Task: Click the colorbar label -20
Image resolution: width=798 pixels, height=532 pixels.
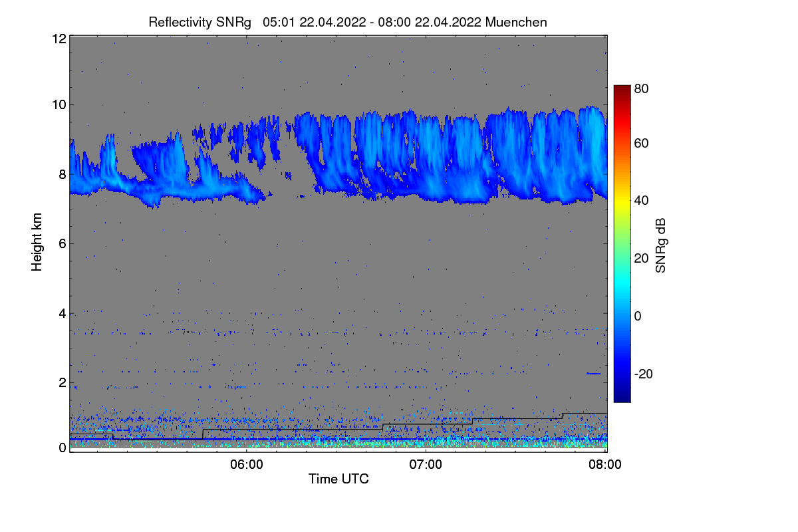Action: (644, 374)
